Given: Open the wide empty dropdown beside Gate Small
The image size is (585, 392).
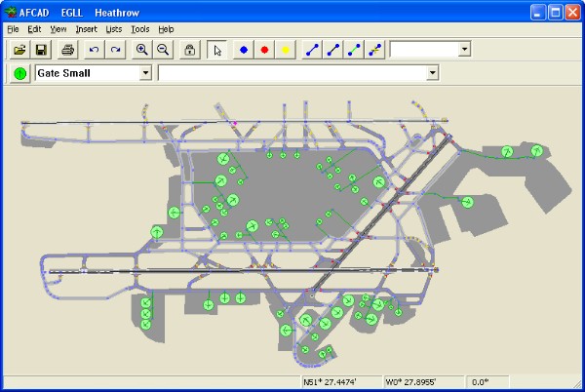Looking at the screenshot, I should [x=432, y=73].
